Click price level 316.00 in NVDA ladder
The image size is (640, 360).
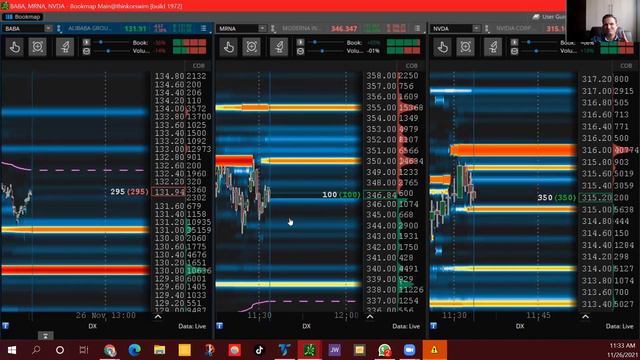pyautogui.click(x=596, y=150)
